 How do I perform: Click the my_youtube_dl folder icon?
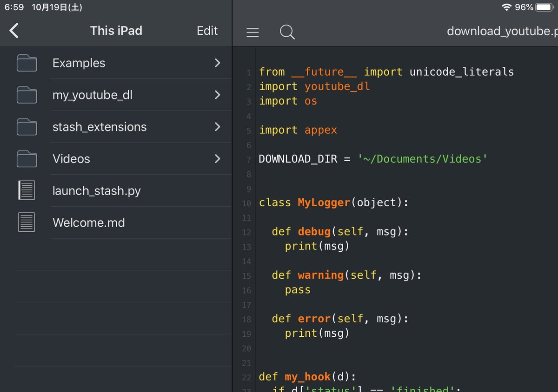pyautogui.click(x=27, y=95)
